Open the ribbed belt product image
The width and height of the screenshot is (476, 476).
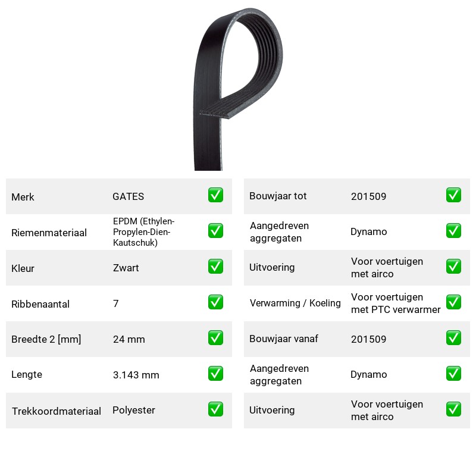coord(238,89)
